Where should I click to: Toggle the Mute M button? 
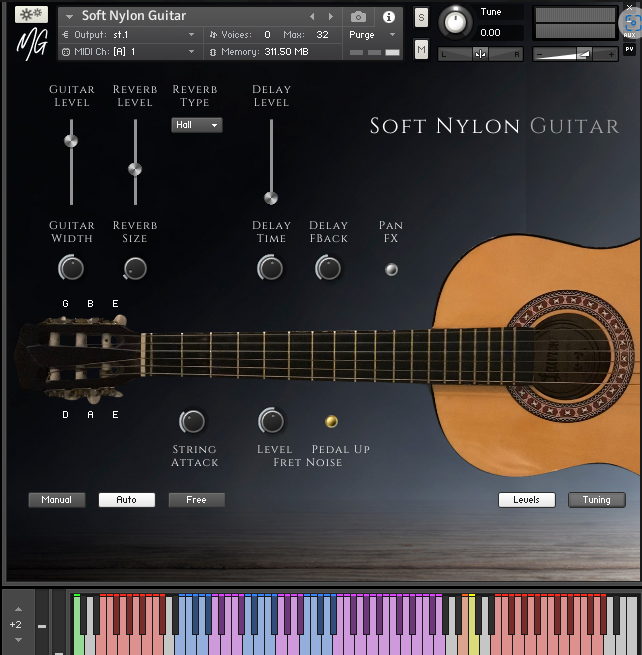coord(421,50)
